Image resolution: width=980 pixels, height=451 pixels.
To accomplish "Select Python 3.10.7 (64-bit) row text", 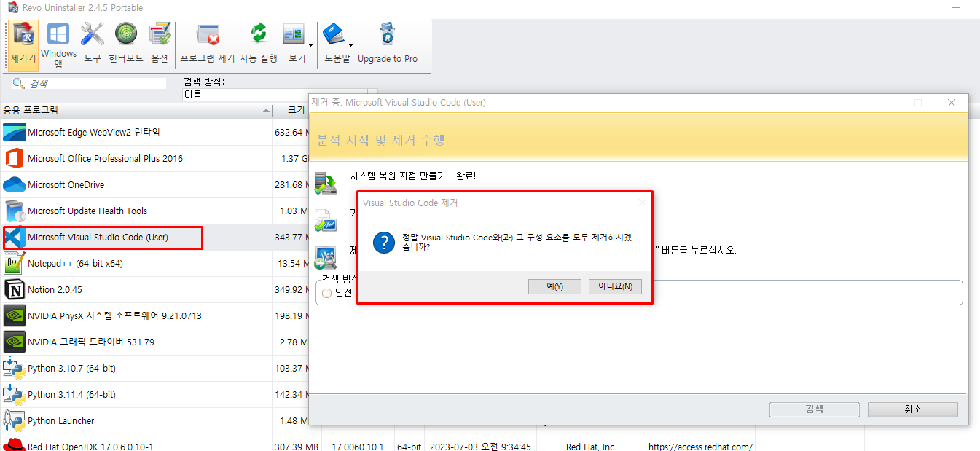I will 71,368.
